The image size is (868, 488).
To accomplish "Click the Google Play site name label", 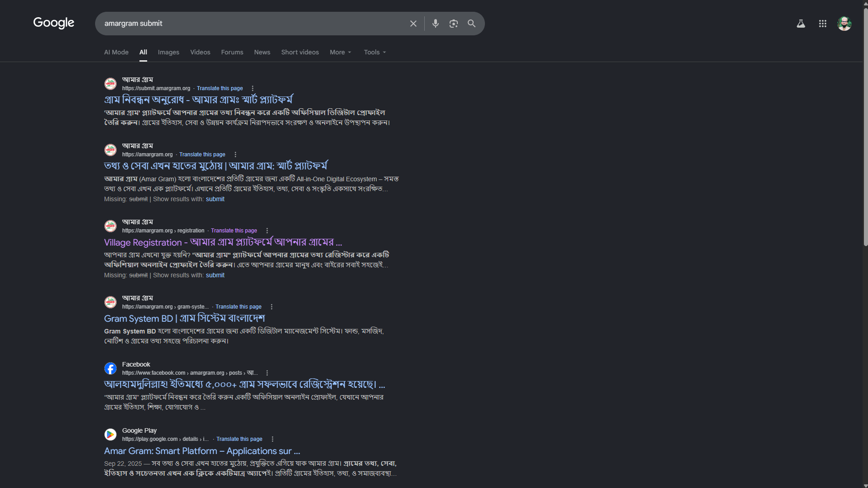I will click(x=139, y=430).
